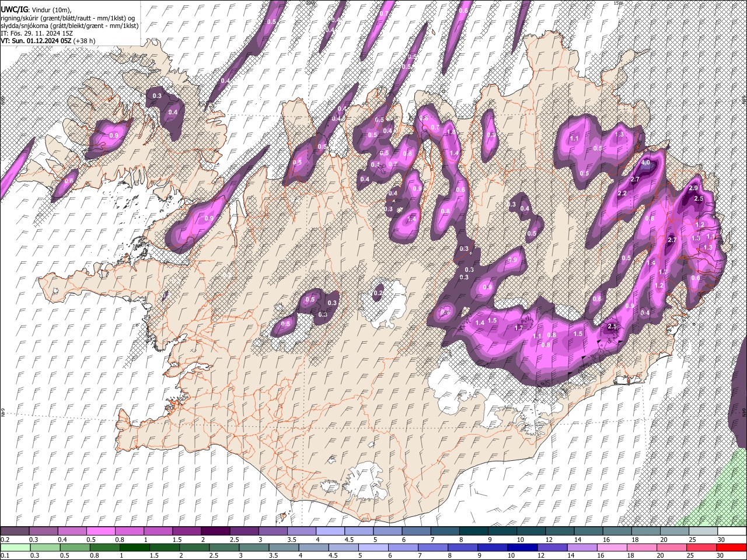Select the dark teal swatch between 8 and 9 in the top legend
This screenshot has height=560, width=747.
pyautogui.click(x=473, y=531)
